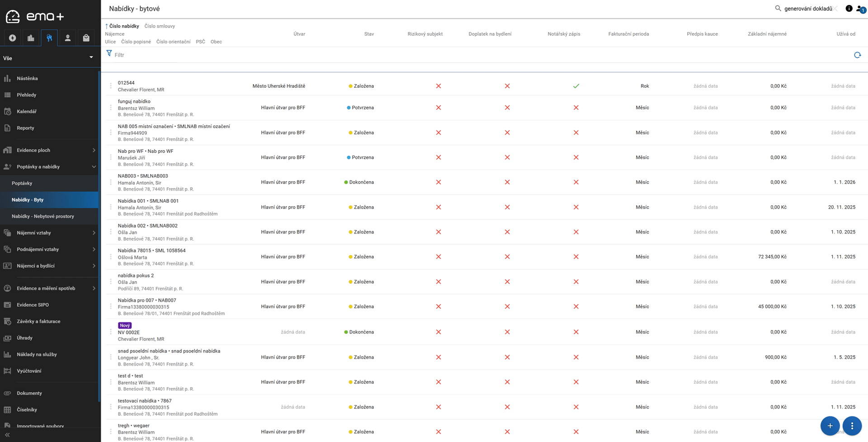Select the worker with helmet module icon
Viewport: 868px width, 442px height.
pos(68,38)
